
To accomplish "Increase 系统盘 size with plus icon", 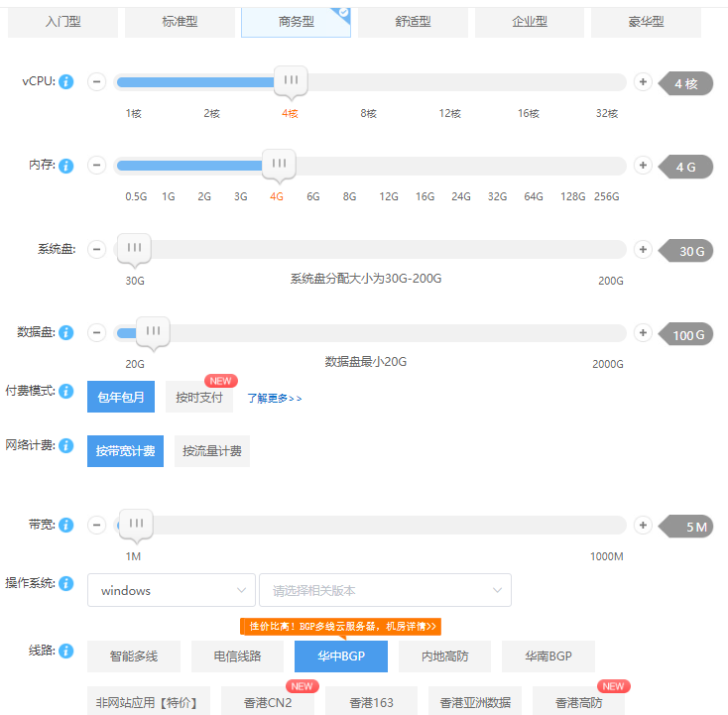I will pyautogui.click(x=643, y=250).
